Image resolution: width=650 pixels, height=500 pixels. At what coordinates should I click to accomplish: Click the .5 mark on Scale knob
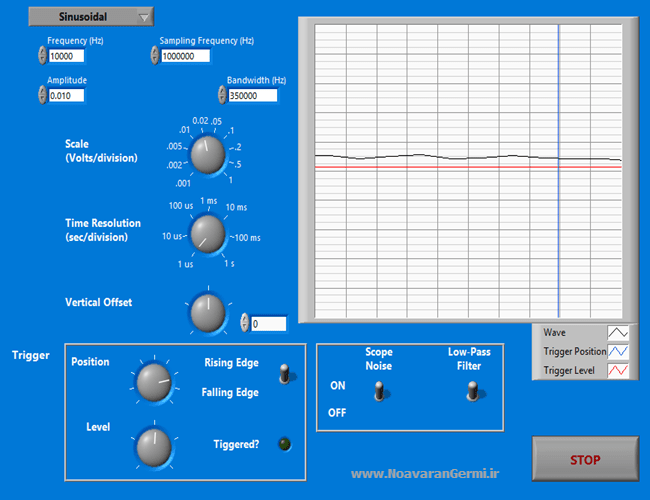tap(238, 165)
